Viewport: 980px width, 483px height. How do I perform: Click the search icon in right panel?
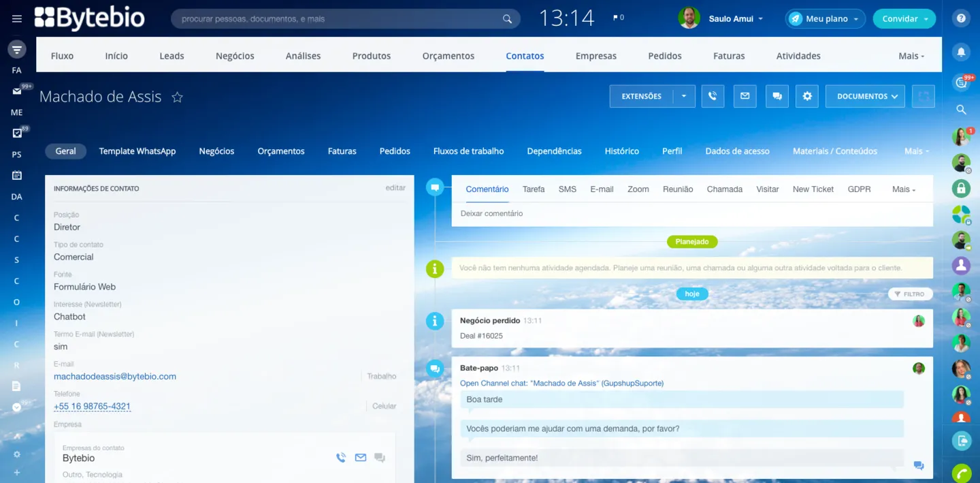(x=961, y=109)
